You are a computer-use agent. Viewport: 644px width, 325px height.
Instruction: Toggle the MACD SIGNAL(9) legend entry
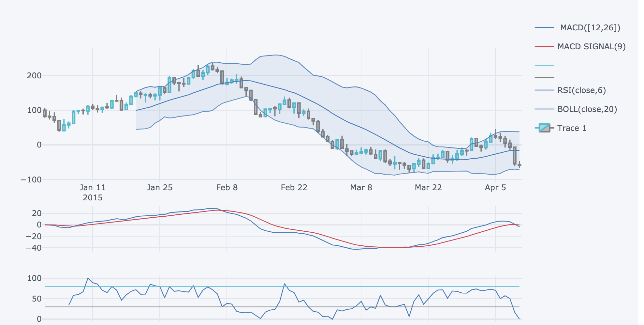[x=580, y=47]
